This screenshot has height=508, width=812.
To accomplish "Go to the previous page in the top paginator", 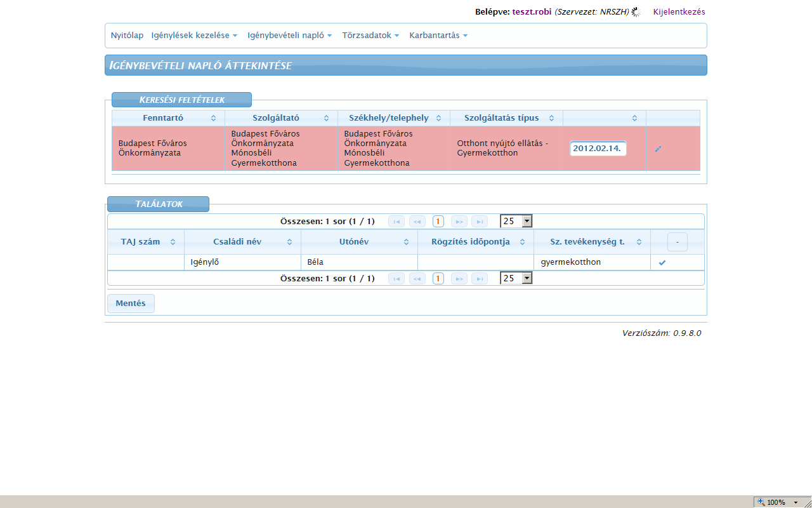I will tap(417, 221).
